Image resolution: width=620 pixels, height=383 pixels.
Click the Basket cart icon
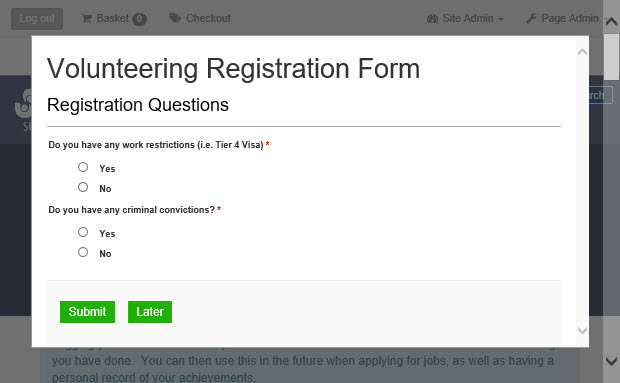[87, 18]
